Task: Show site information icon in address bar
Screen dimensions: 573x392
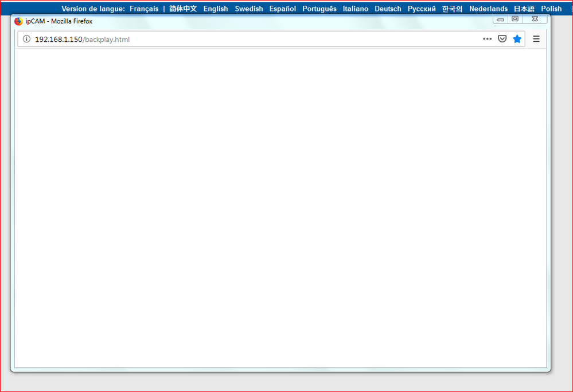Action: tap(26, 39)
